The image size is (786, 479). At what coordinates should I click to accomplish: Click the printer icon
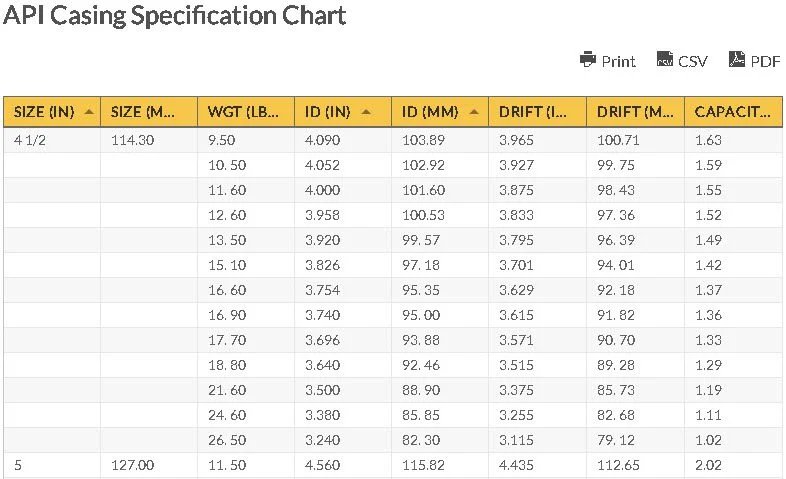coord(588,60)
